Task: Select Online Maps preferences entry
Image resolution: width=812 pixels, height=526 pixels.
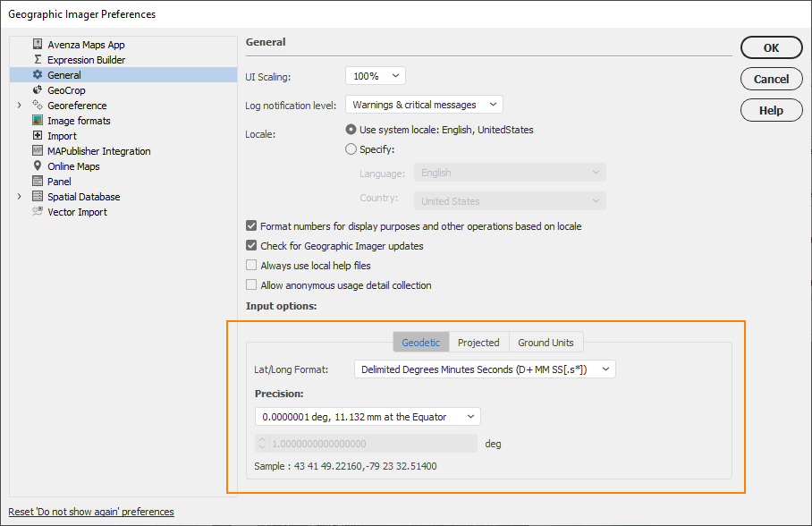Action: click(x=73, y=166)
